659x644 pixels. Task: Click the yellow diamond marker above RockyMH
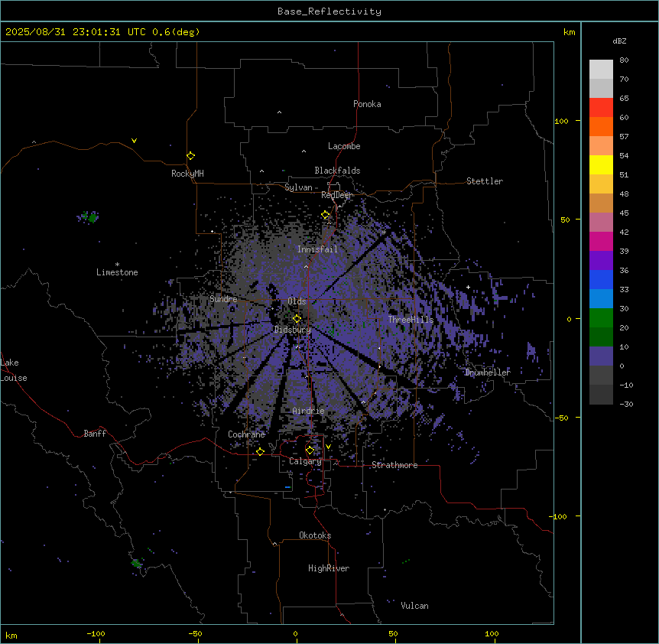pos(190,156)
